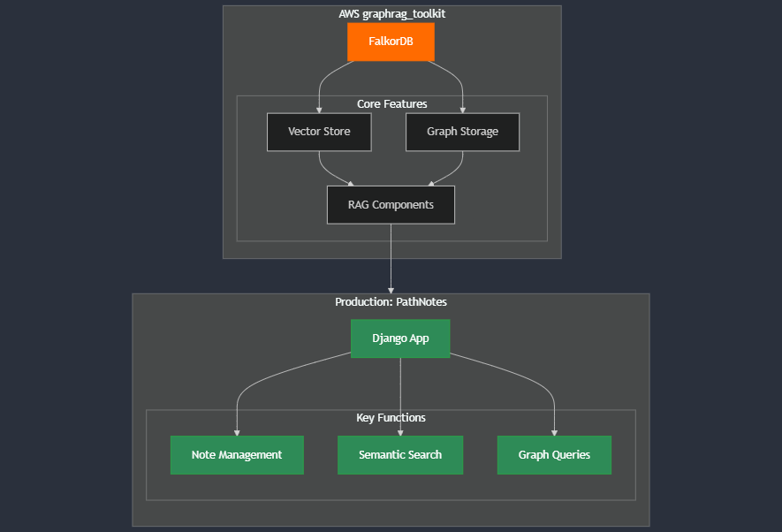Click the Core Features heading
Image resolution: width=782 pixels, height=532 pixels.
click(391, 103)
